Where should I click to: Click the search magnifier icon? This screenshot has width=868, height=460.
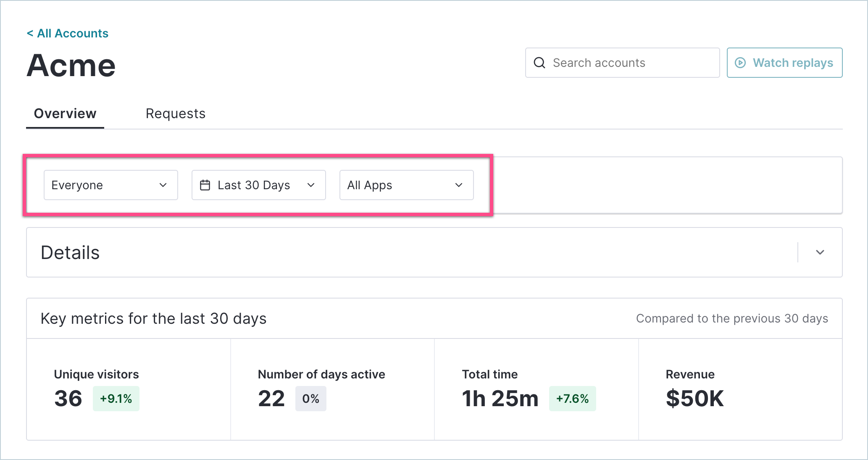pos(539,63)
